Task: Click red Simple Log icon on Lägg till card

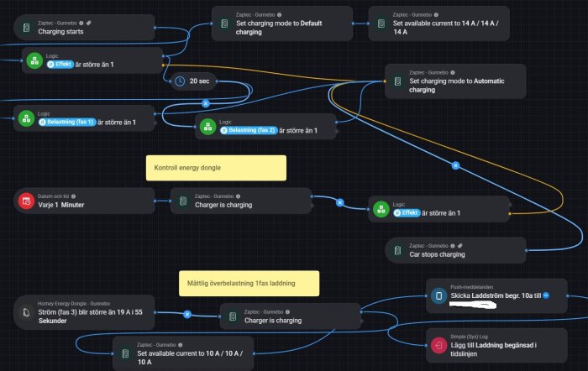Action: 438,345
